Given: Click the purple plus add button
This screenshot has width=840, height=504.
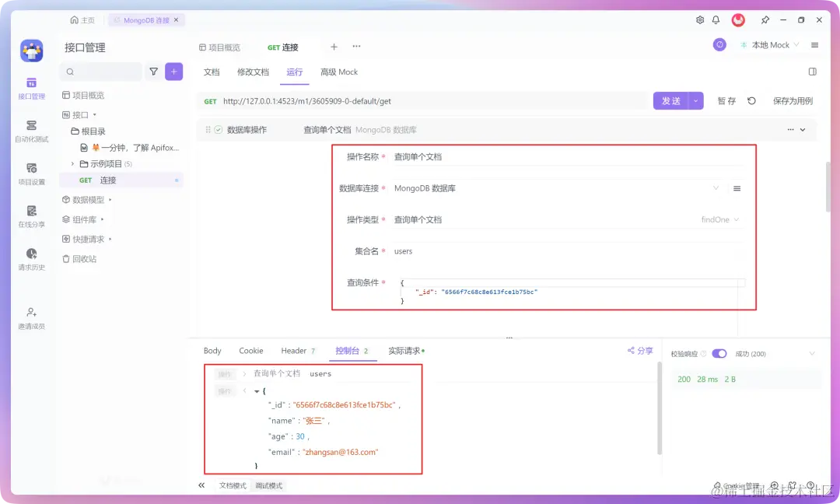Looking at the screenshot, I should 174,72.
